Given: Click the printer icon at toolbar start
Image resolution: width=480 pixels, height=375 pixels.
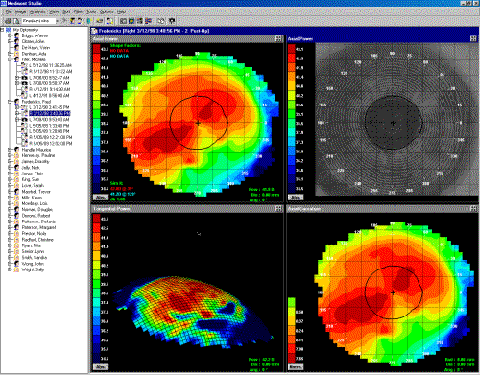Looking at the screenshot, I should 8,21.
